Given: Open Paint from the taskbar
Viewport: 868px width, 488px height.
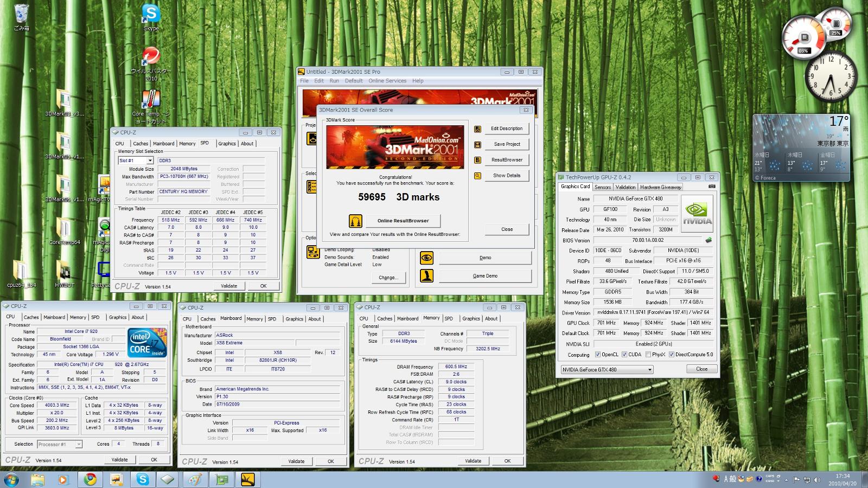Looking at the screenshot, I should coord(194,479).
